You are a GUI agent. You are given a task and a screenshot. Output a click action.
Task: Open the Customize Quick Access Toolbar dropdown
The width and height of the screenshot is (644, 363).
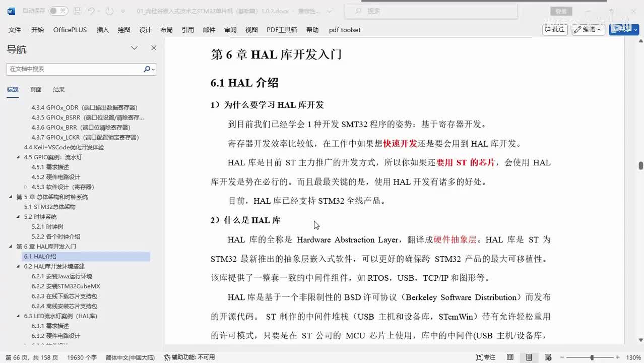pos(122,11)
